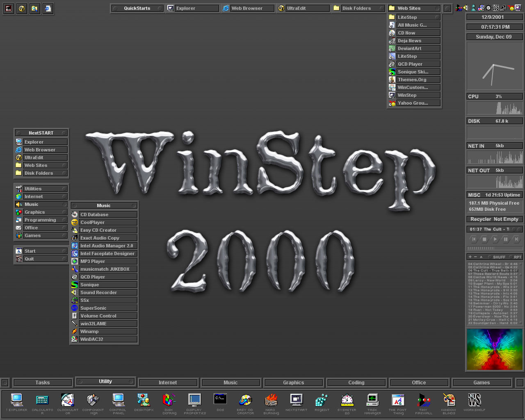
Task: Switch to the Internet shelf tab
Action: click(168, 383)
